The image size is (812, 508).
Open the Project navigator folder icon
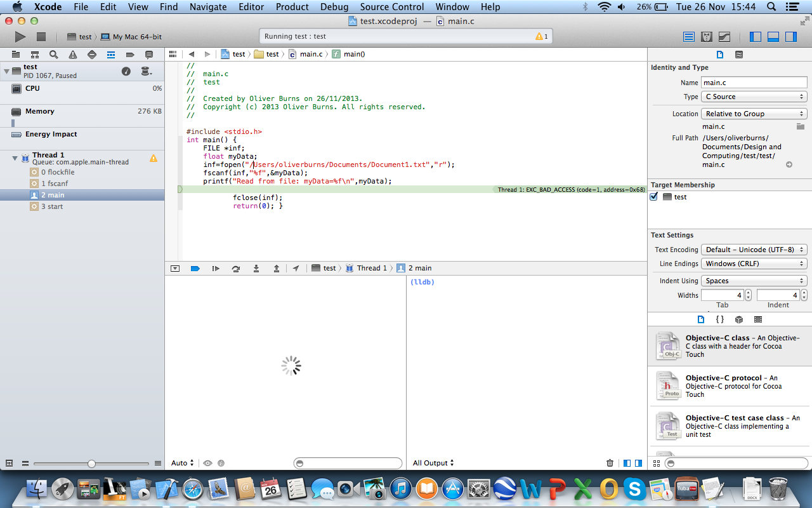16,55
